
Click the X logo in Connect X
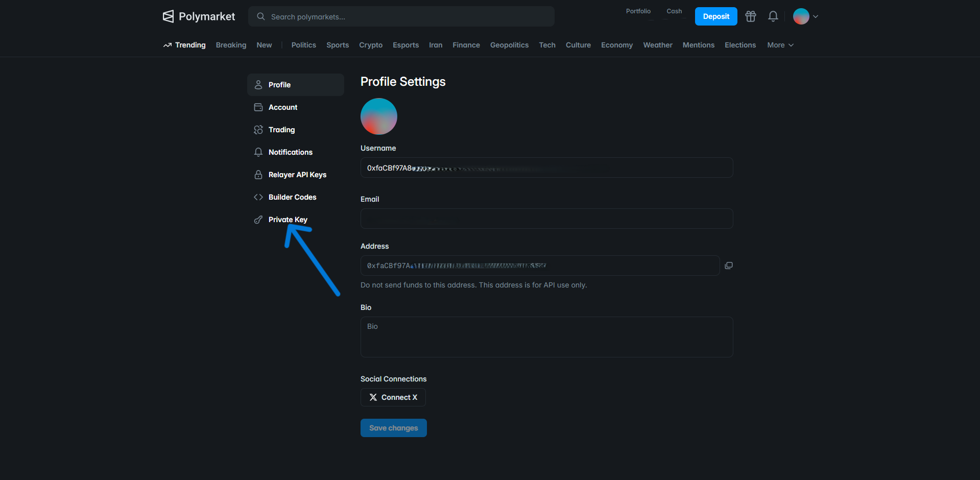tap(373, 397)
